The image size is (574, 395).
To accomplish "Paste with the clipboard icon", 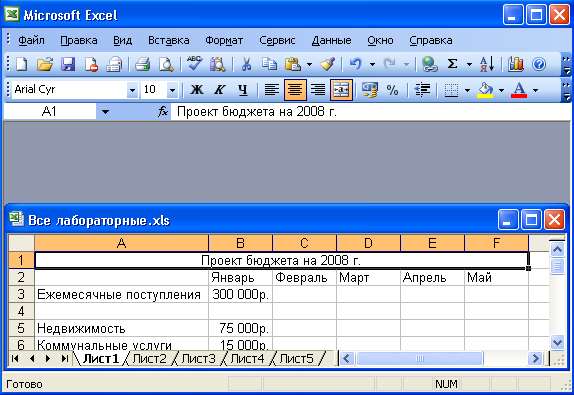I will coord(293,64).
